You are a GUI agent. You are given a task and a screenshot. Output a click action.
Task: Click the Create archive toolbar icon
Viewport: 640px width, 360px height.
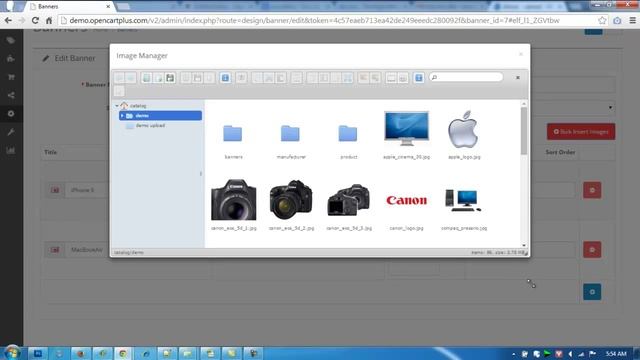tap(375, 78)
